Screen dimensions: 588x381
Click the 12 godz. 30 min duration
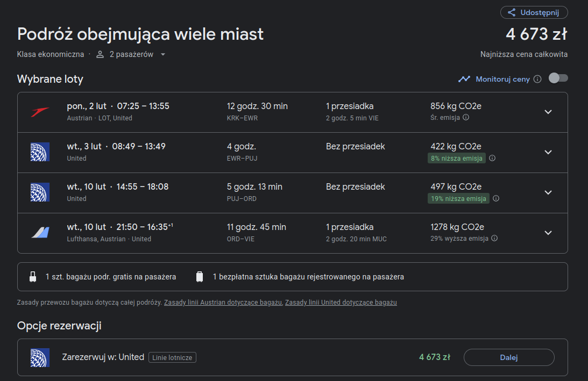[257, 106]
